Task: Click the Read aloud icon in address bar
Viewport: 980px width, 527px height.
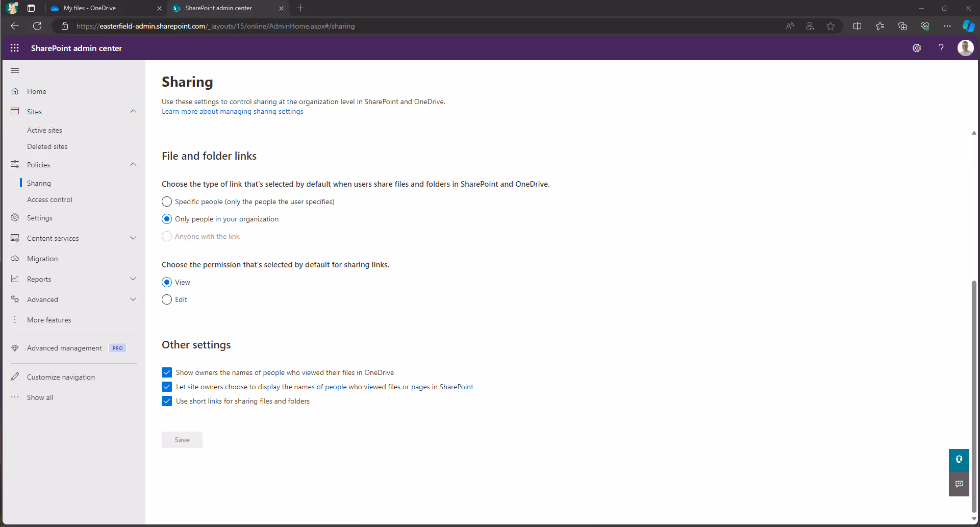Action: tap(790, 26)
